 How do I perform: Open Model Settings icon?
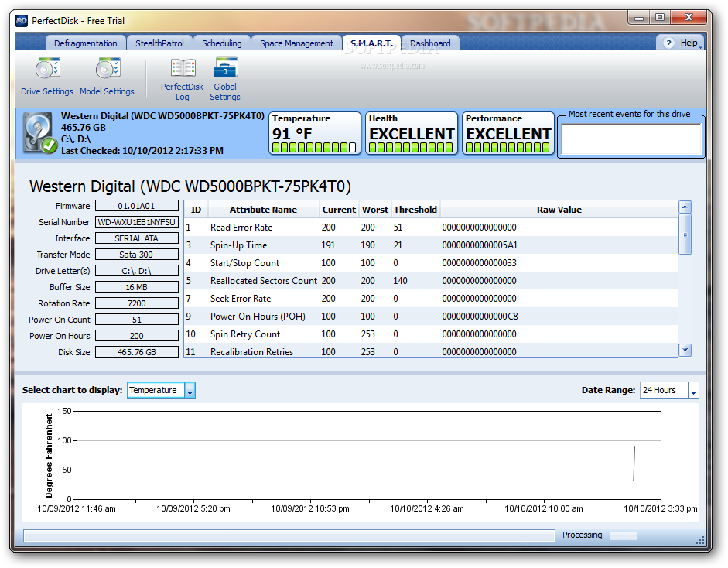point(108,69)
